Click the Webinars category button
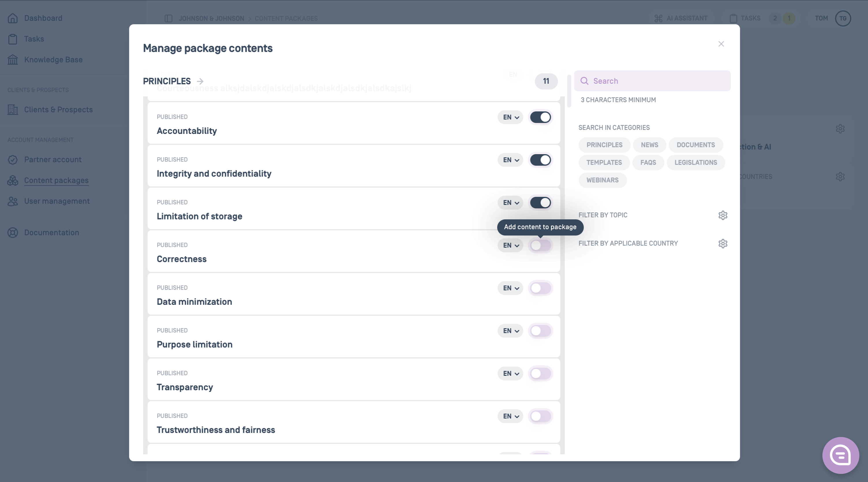The image size is (868, 482). point(603,180)
